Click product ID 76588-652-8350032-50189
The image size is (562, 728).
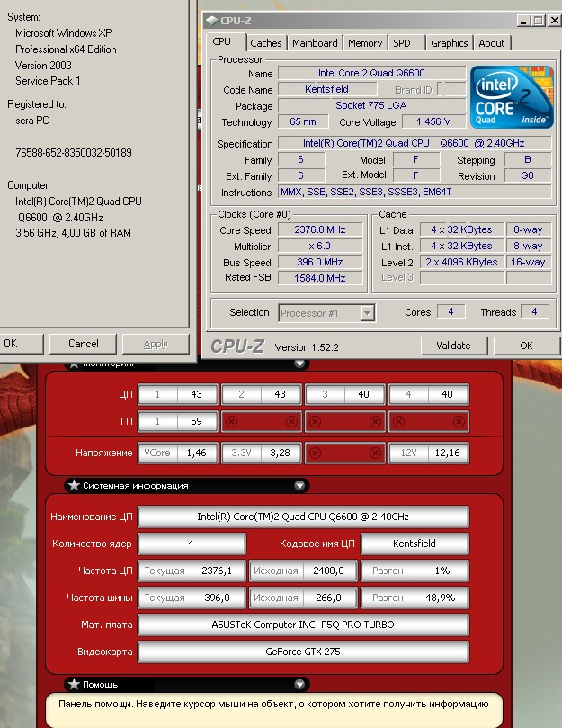[x=74, y=153]
